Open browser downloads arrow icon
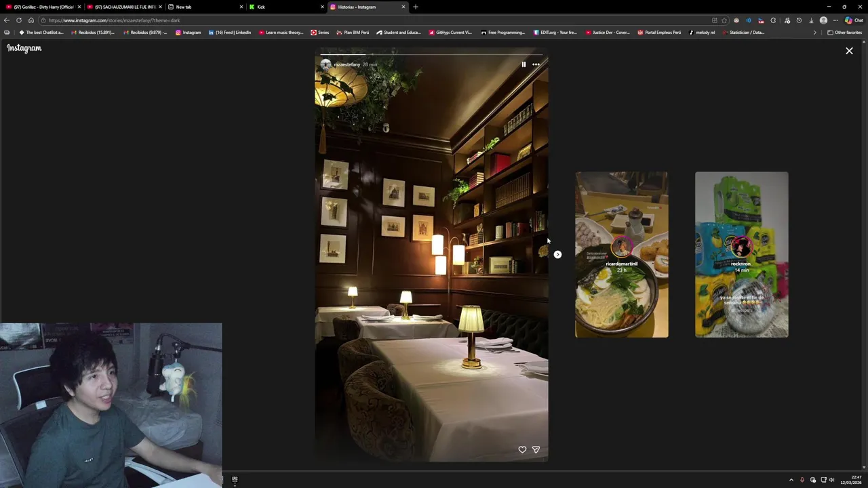The height and width of the screenshot is (488, 868). click(x=811, y=20)
